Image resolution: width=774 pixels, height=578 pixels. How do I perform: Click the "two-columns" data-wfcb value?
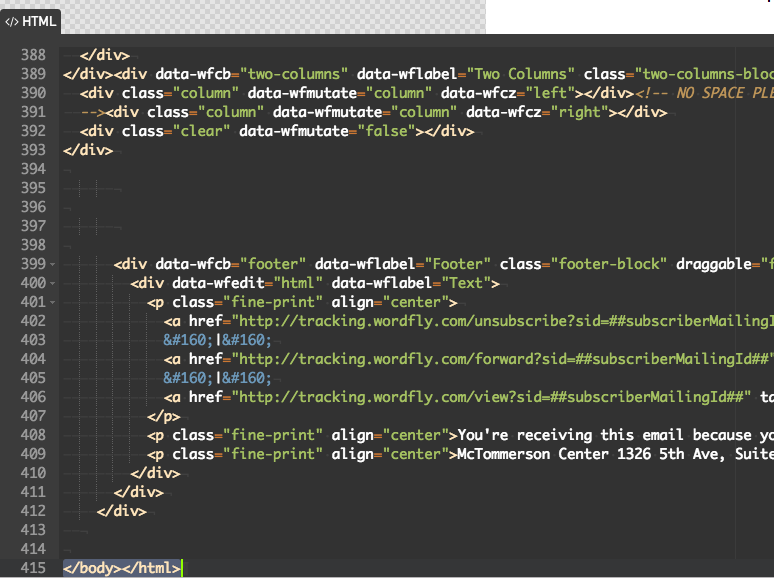(x=294, y=74)
